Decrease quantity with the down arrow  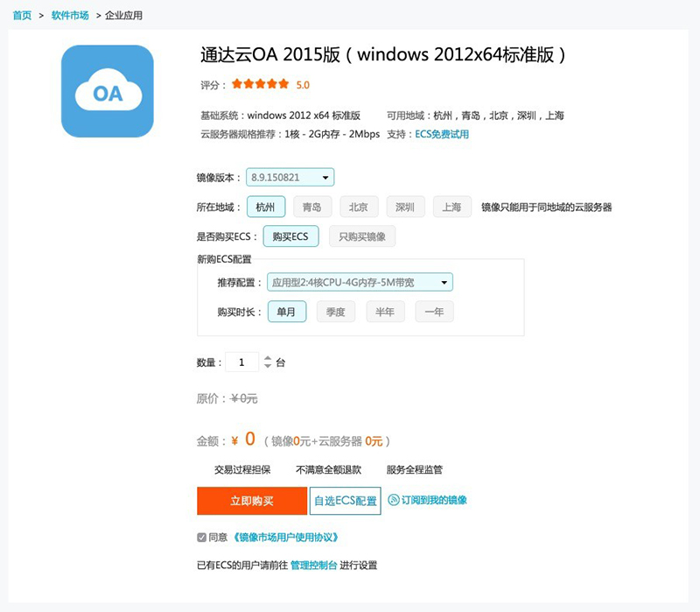click(268, 365)
